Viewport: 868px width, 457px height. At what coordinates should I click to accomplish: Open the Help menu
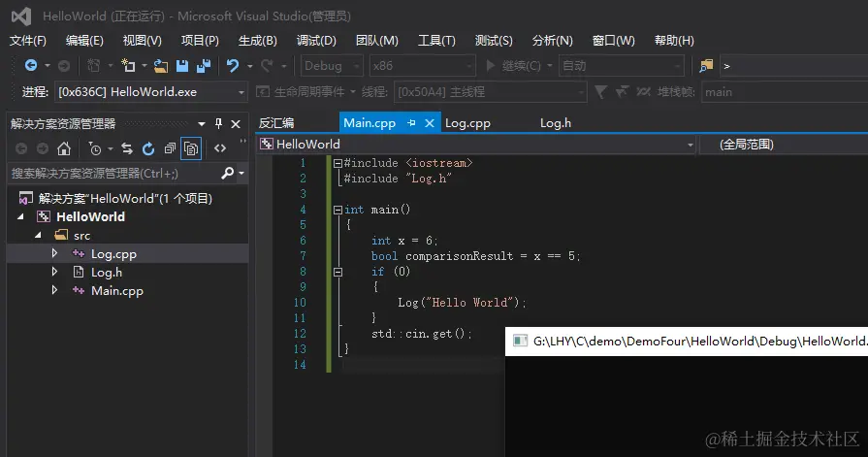coord(674,41)
